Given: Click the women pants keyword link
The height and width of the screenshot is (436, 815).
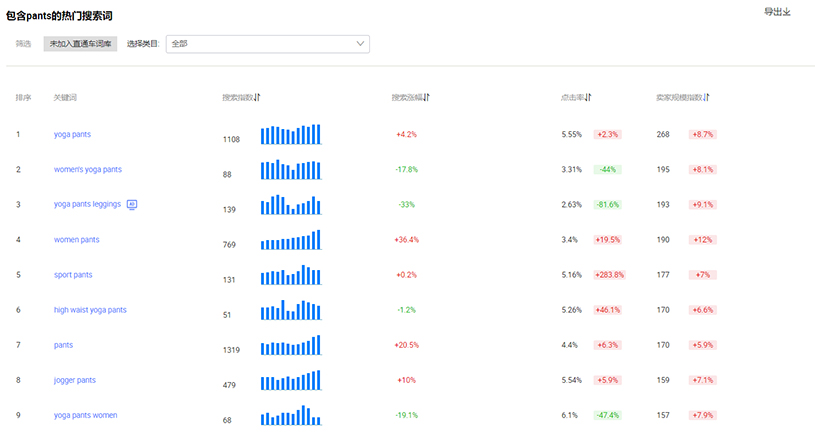Looking at the screenshot, I should pos(76,240).
